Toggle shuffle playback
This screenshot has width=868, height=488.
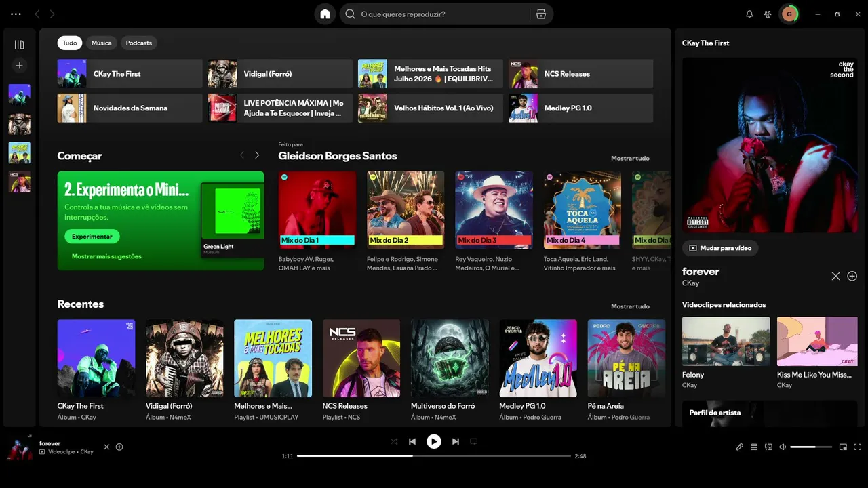coord(394,441)
